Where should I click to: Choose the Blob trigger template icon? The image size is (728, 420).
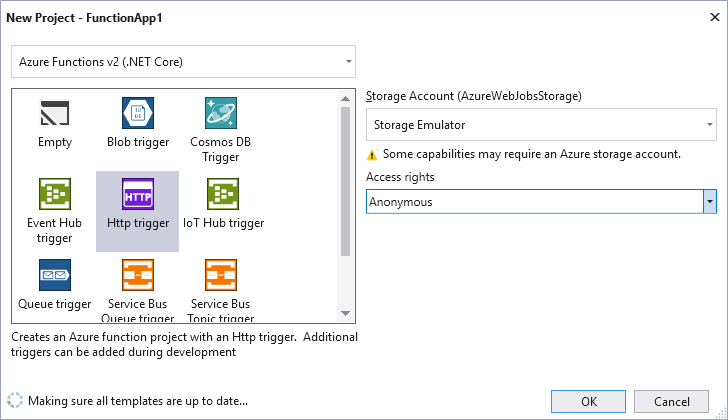click(x=138, y=113)
